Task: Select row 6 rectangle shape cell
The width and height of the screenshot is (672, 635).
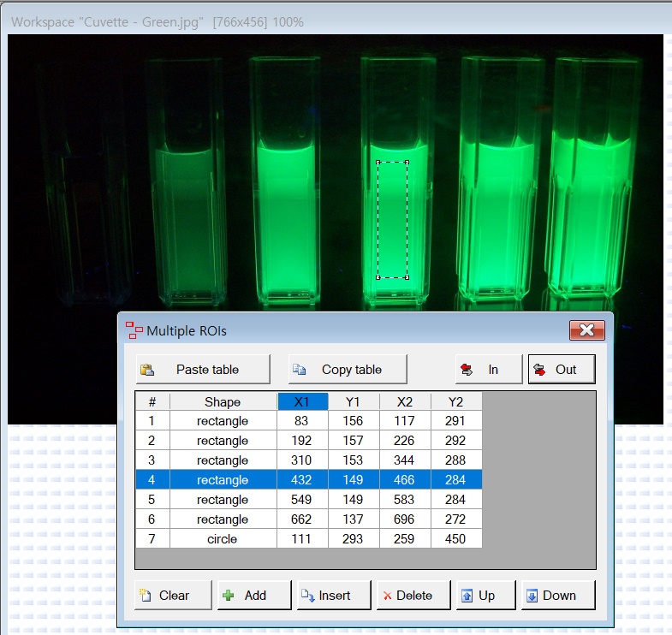Action: click(x=223, y=519)
